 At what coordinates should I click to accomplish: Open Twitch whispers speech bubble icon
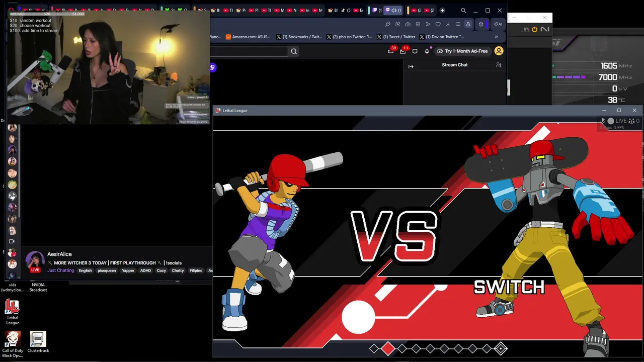(415, 51)
